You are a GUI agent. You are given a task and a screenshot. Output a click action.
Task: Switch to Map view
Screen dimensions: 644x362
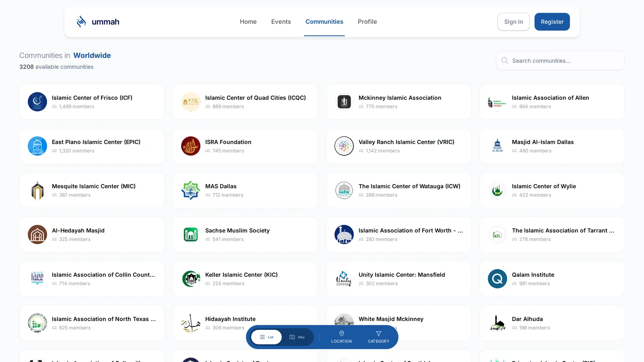pyautogui.click(x=297, y=337)
